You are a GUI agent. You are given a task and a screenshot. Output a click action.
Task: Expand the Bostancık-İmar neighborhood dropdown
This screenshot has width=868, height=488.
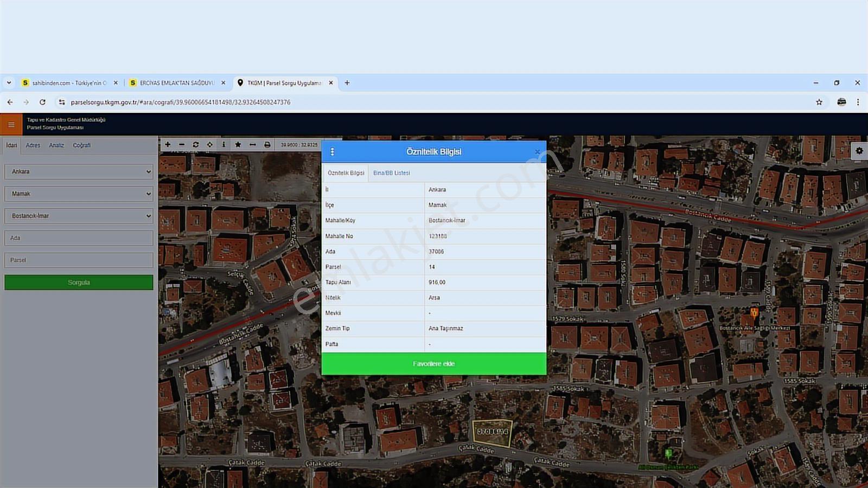point(79,216)
